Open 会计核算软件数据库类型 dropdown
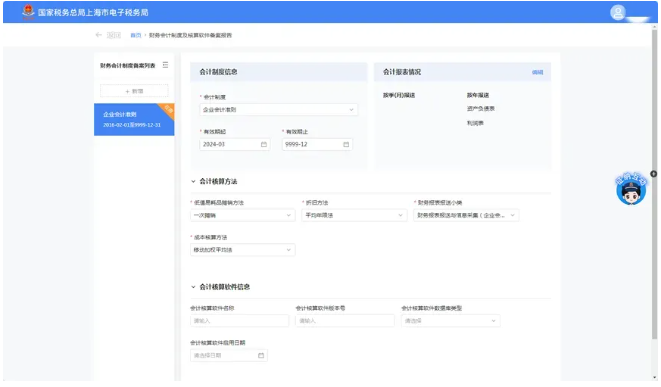661x387 pixels. [451, 321]
